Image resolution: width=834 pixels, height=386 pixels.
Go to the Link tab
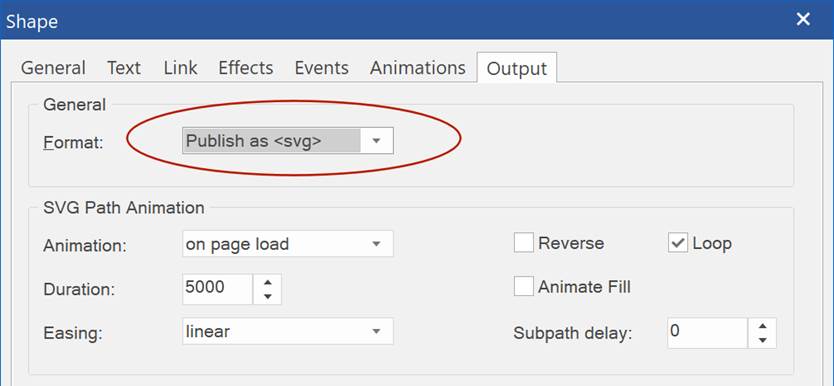click(180, 68)
